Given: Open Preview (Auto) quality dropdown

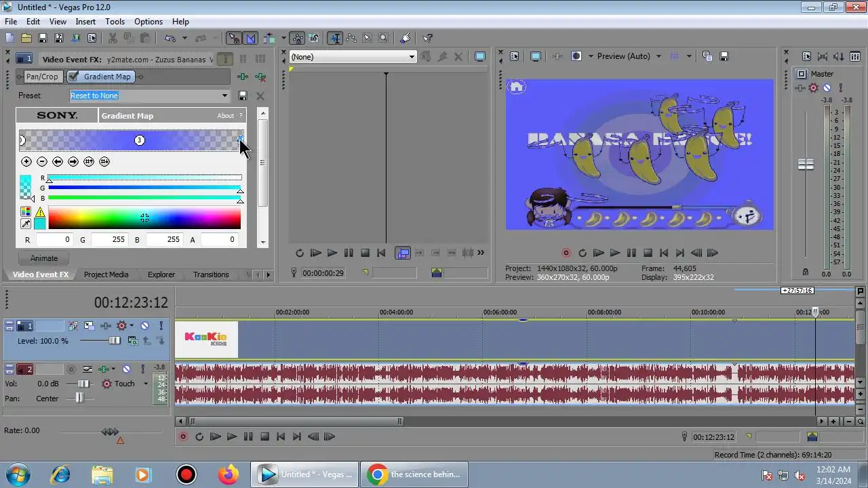Looking at the screenshot, I should [x=658, y=57].
